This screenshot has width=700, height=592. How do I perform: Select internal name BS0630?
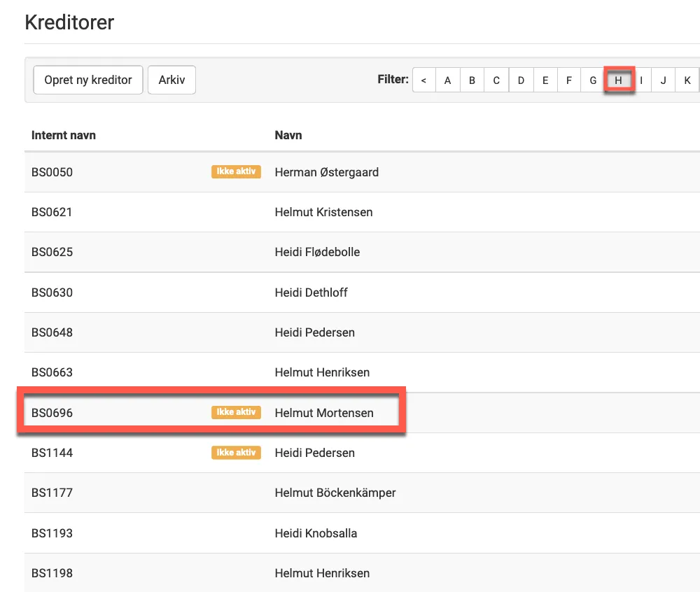click(x=52, y=293)
